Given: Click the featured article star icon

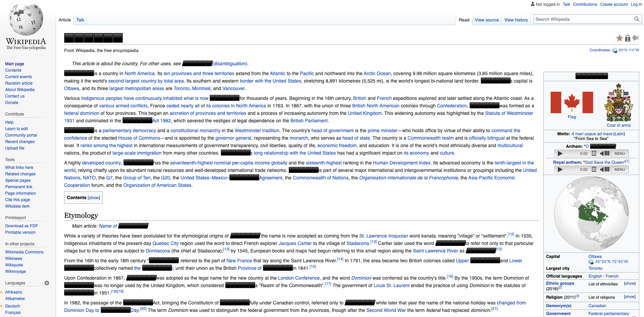Looking at the screenshot, I should 620,38.
